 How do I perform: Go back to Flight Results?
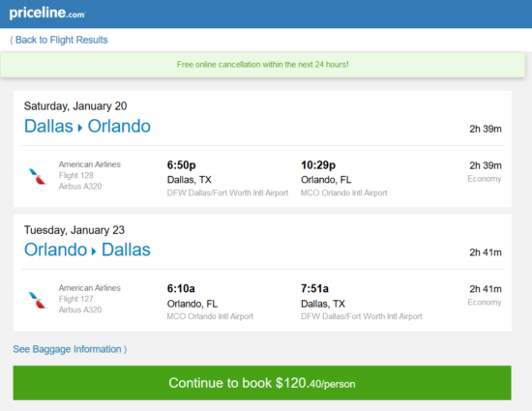click(x=59, y=40)
